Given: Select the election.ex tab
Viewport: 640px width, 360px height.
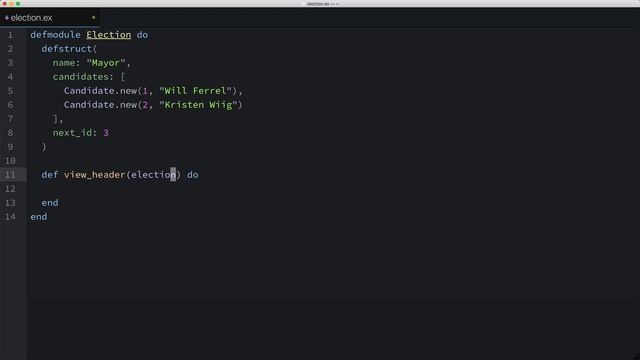Looking at the screenshot, I should tap(49, 18).
